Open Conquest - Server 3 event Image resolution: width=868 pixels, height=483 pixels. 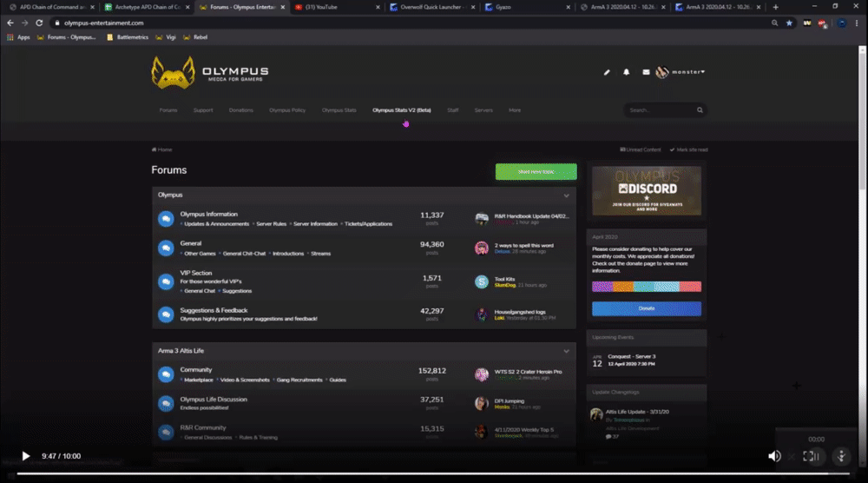coord(632,357)
